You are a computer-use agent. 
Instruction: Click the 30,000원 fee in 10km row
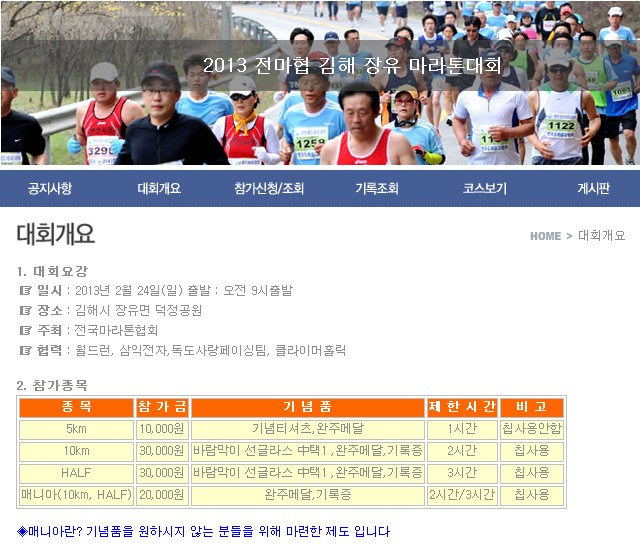point(162,451)
